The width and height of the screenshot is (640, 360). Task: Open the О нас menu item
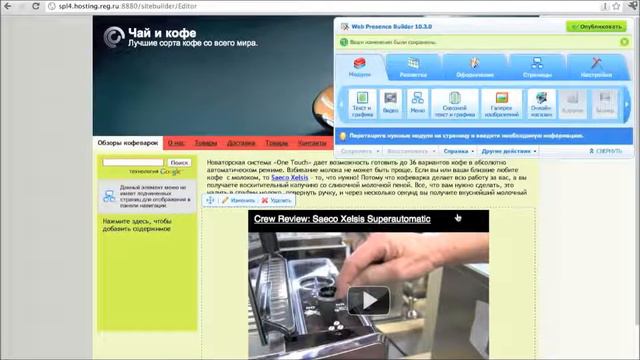[176, 143]
